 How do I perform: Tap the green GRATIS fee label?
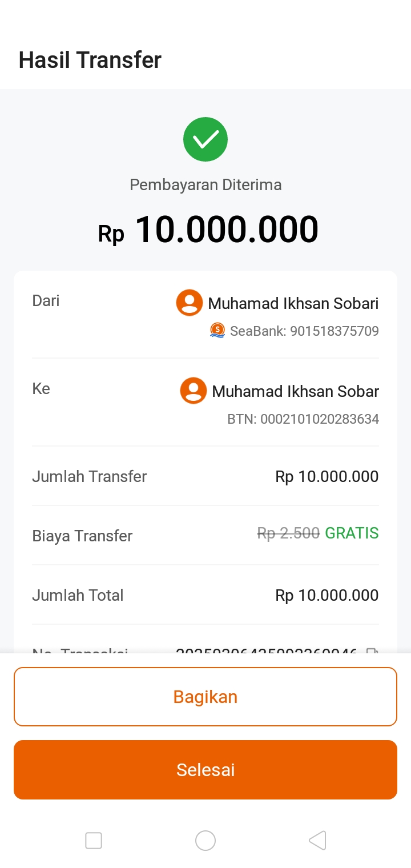[x=352, y=533]
